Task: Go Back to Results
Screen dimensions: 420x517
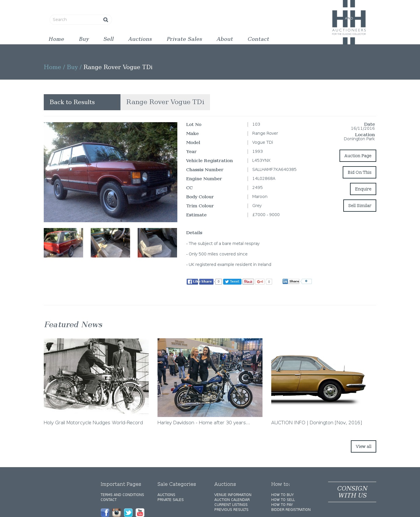Action: [82, 102]
